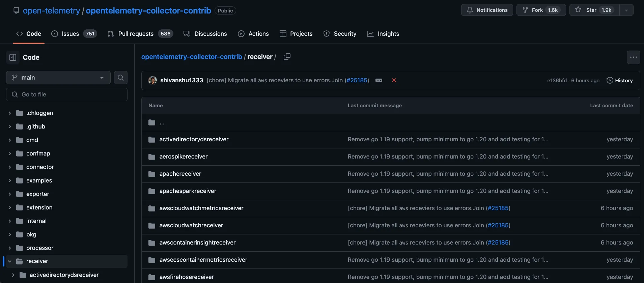Open the more options ellipsis menu

click(x=633, y=57)
